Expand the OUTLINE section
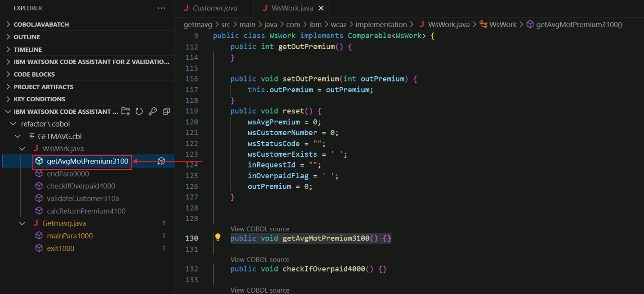 [8, 37]
